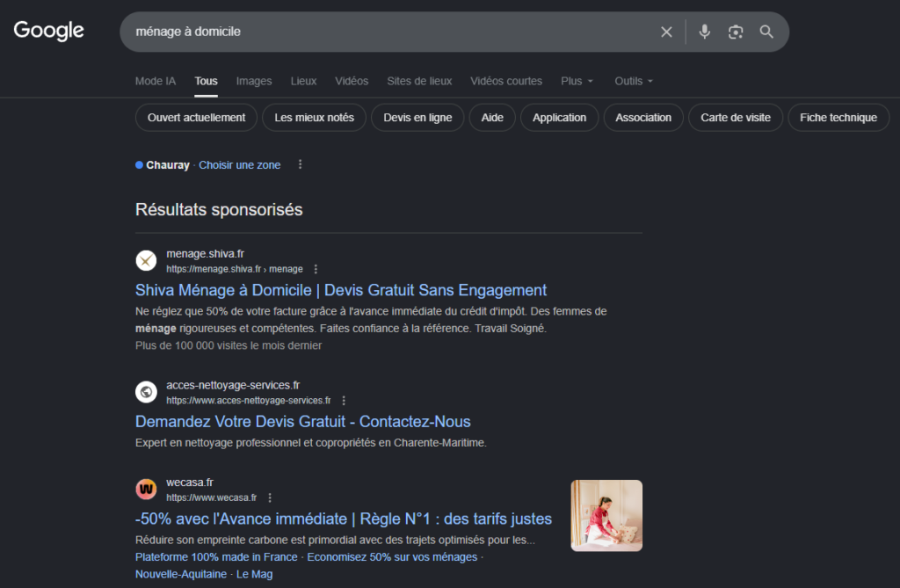Click the menage.shiva.fr site name
900x588 pixels.
pyautogui.click(x=206, y=254)
